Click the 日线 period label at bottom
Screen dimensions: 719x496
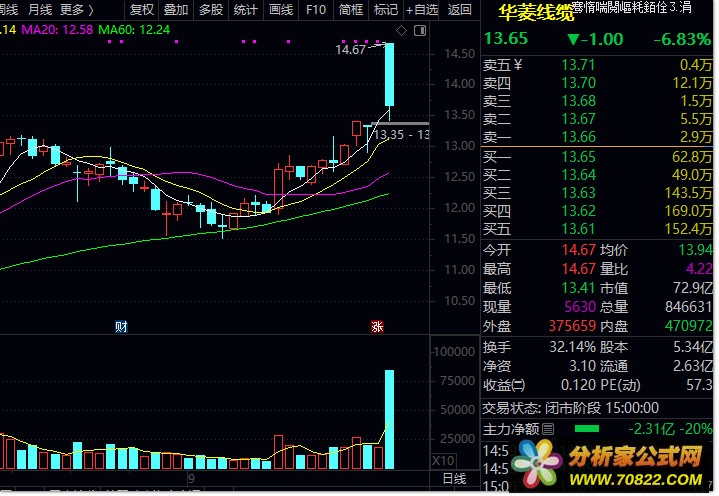pyautogui.click(x=454, y=479)
